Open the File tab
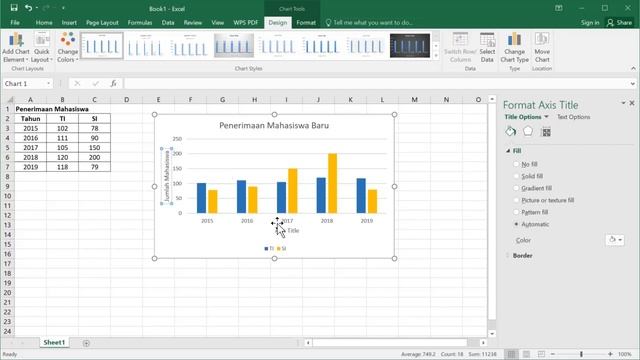The width and height of the screenshot is (640, 360). [15, 23]
